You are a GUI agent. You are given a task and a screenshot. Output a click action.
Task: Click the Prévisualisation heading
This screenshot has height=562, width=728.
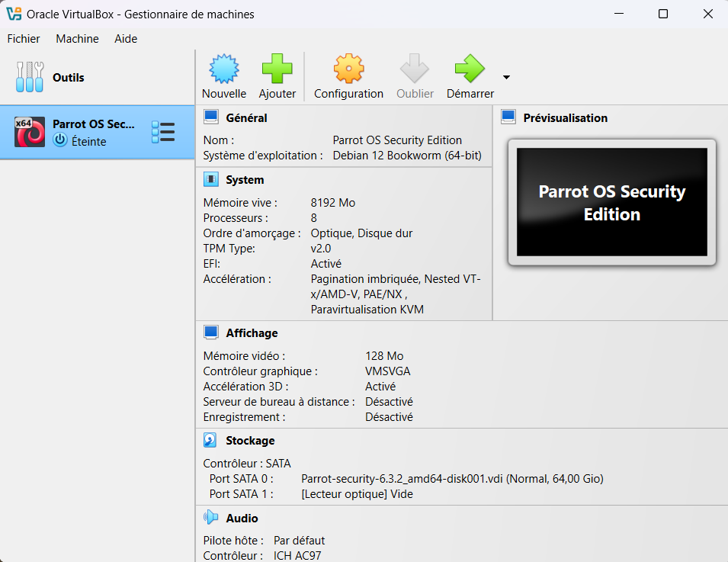[x=566, y=118]
